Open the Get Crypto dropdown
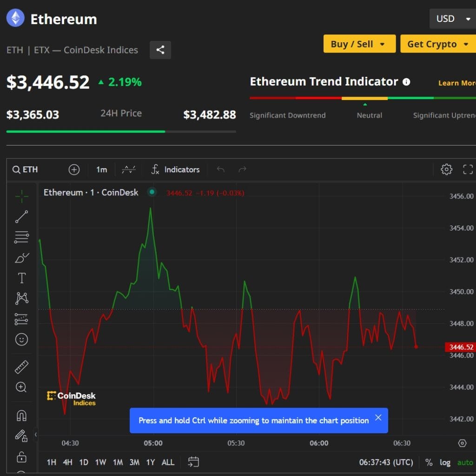 pos(438,44)
